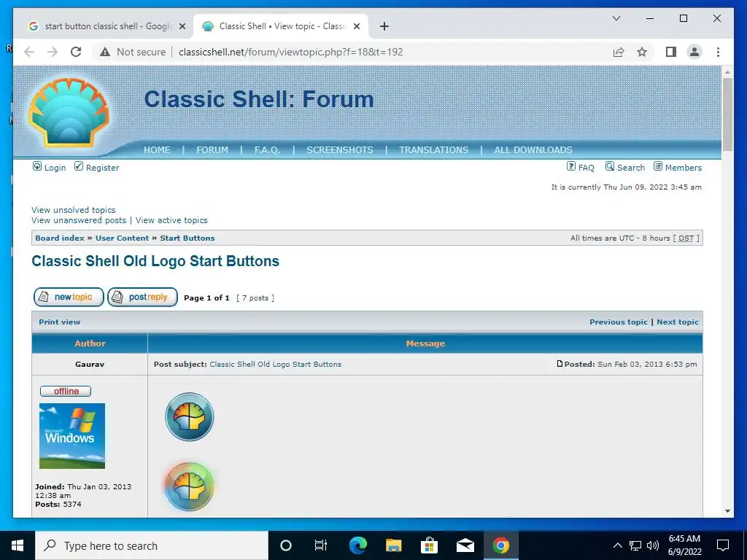Image resolution: width=747 pixels, height=560 pixels.
Task: Click the Classic Shell shell logo
Action: (69, 113)
